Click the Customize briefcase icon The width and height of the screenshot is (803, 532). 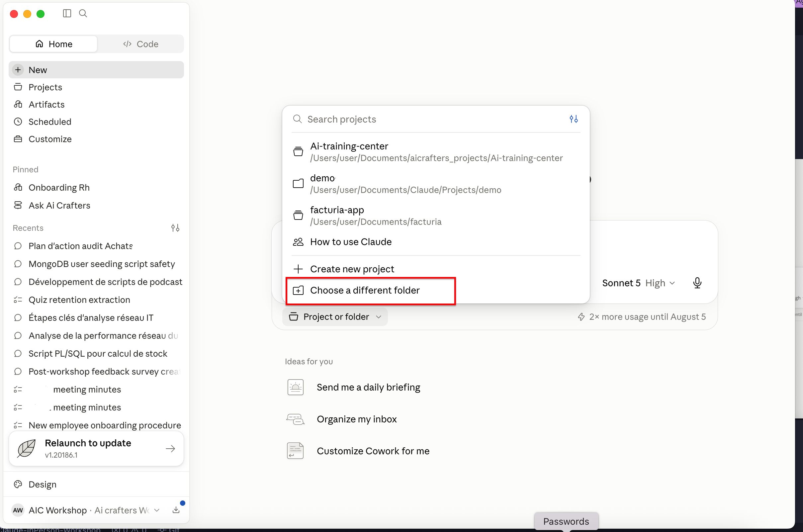18,139
